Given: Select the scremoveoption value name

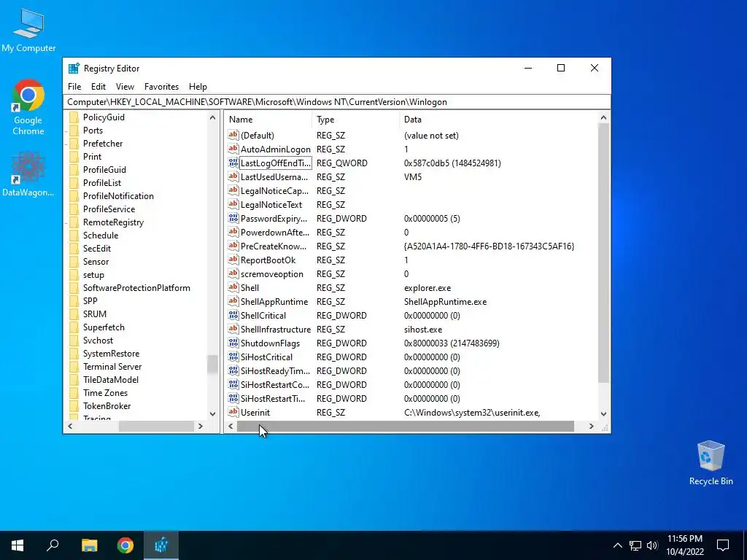Looking at the screenshot, I should [271, 274].
